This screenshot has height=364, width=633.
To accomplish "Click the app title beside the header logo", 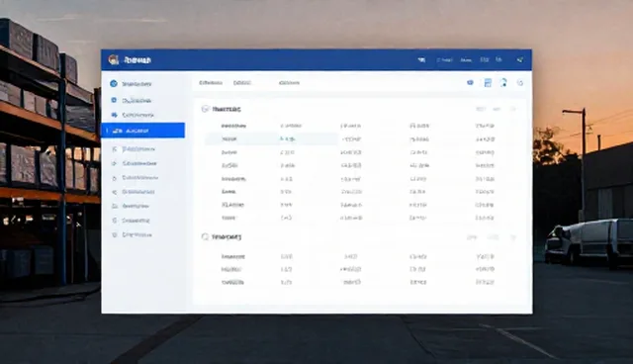I will click(x=137, y=60).
